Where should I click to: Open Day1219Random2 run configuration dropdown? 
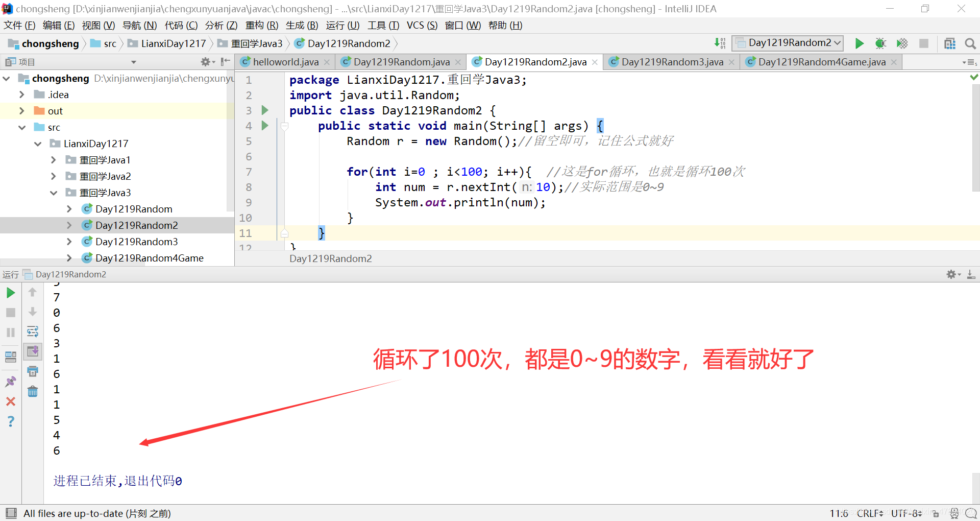point(788,43)
